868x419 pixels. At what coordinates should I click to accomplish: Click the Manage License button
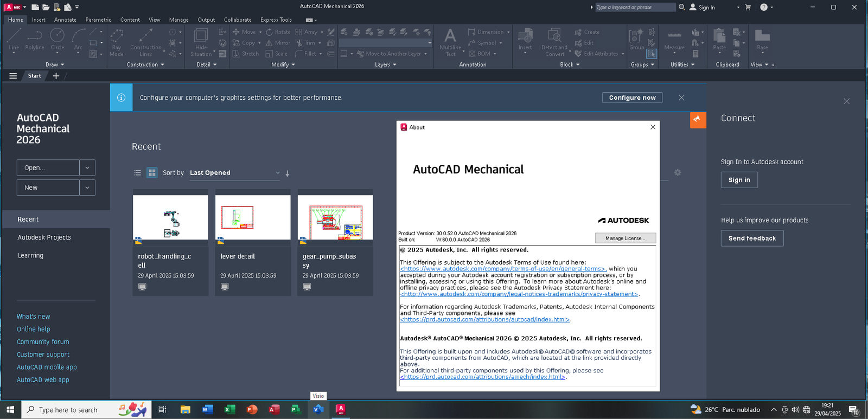pos(626,238)
